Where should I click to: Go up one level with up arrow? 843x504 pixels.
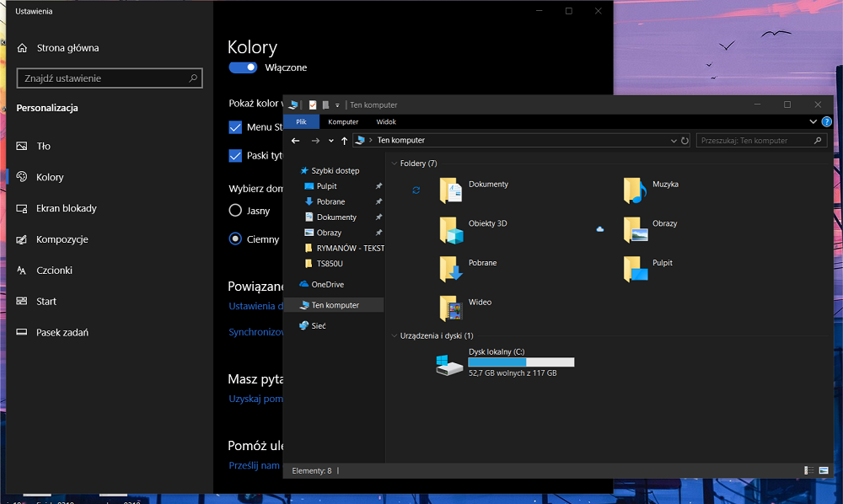[344, 141]
